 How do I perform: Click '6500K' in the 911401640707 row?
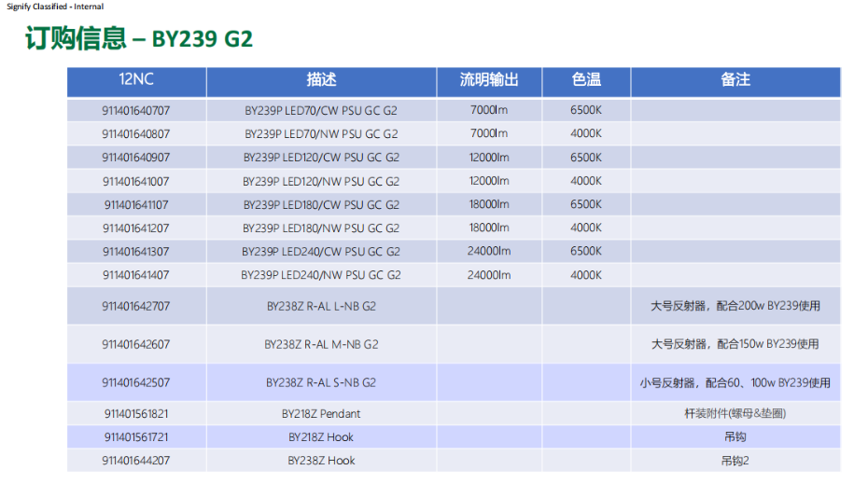tap(586, 110)
